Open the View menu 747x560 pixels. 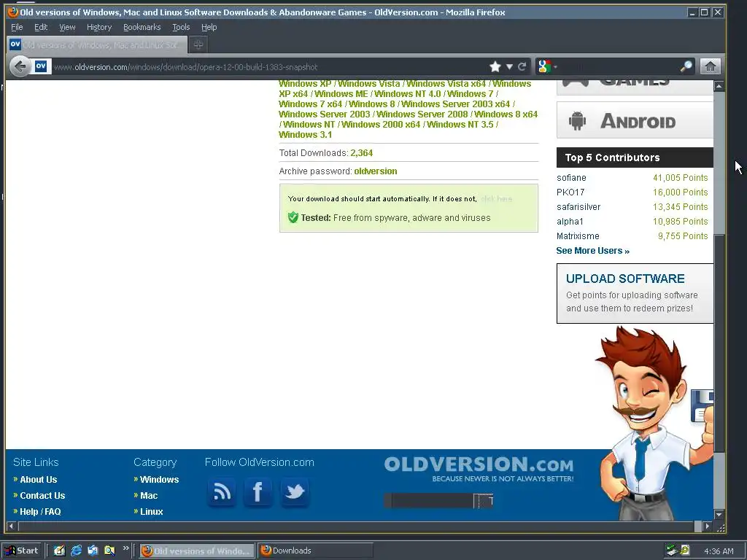tap(67, 27)
